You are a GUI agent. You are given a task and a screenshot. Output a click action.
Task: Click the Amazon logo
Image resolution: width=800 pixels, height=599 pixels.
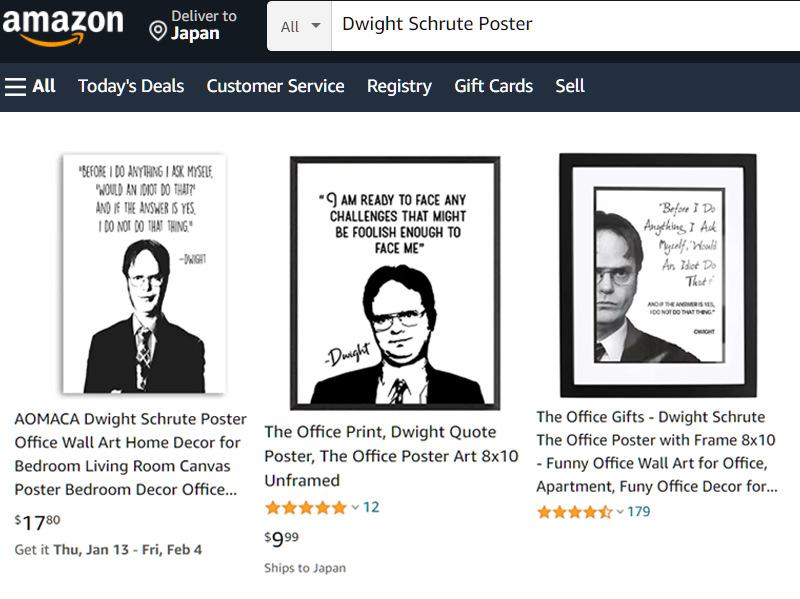tap(62, 27)
